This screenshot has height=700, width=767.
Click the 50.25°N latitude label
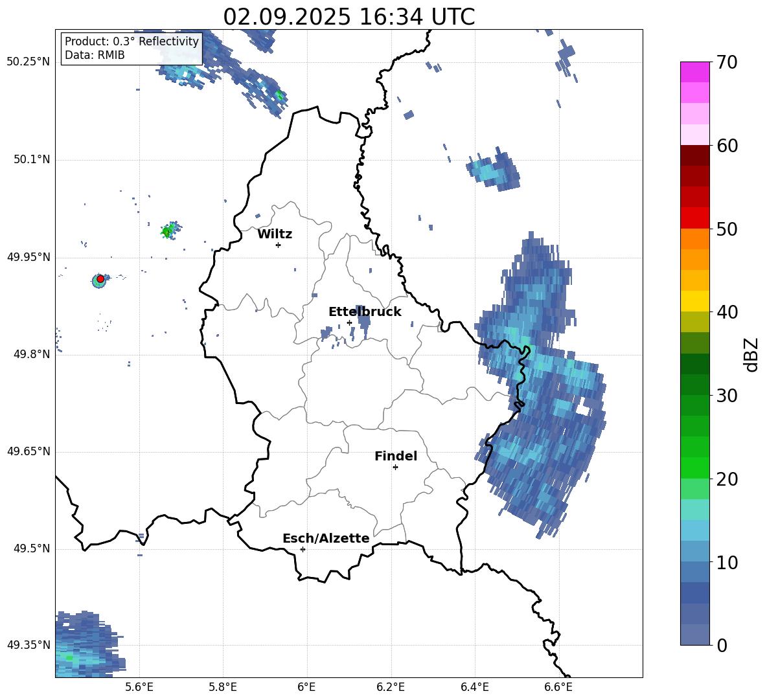click(29, 62)
